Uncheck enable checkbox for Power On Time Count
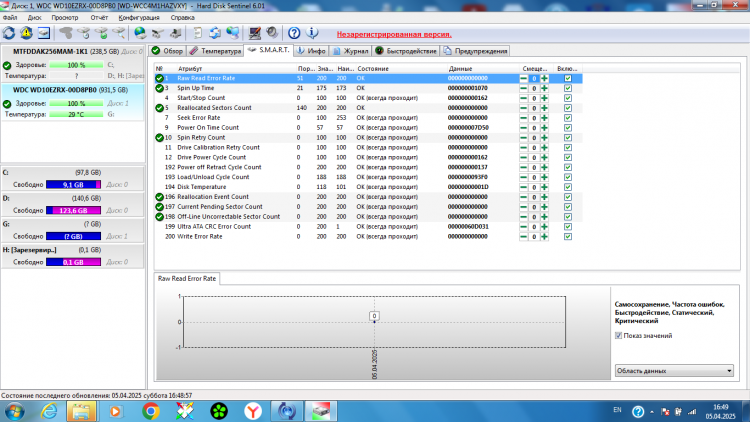Image resolution: width=750 pixels, height=422 pixels. [x=568, y=128]
